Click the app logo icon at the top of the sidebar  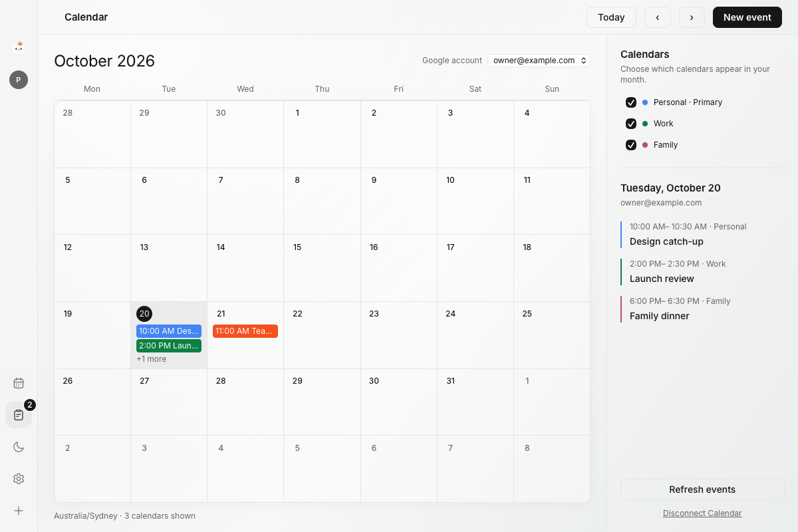pos(19,47)
